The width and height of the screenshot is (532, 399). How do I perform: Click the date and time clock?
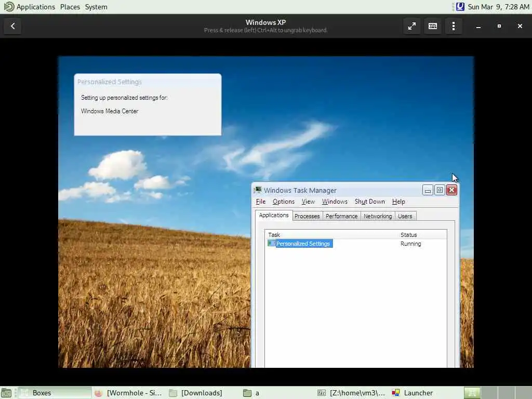498,7
